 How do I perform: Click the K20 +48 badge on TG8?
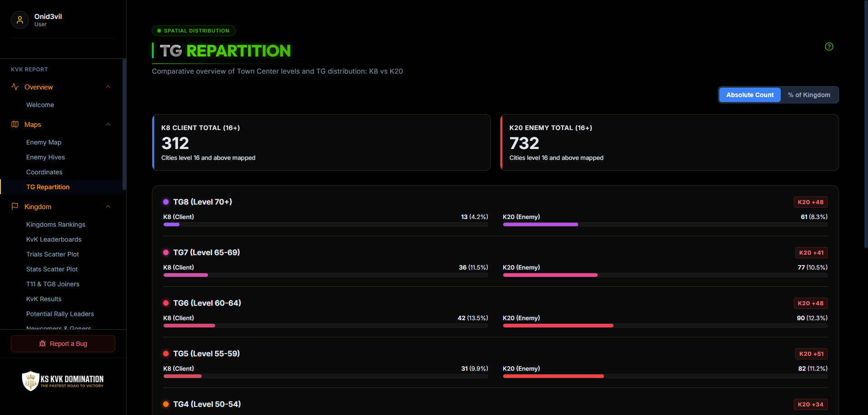pyautogui.click(x=811, y=202)
